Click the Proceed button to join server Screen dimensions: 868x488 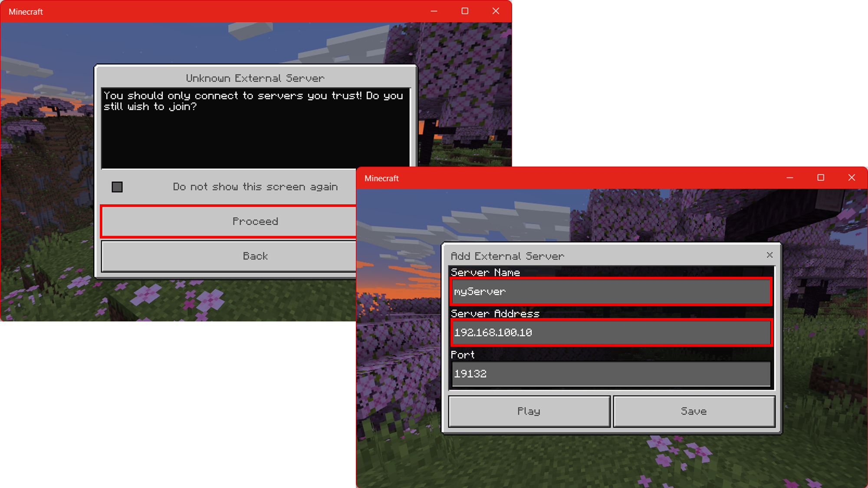pos(255,220)
